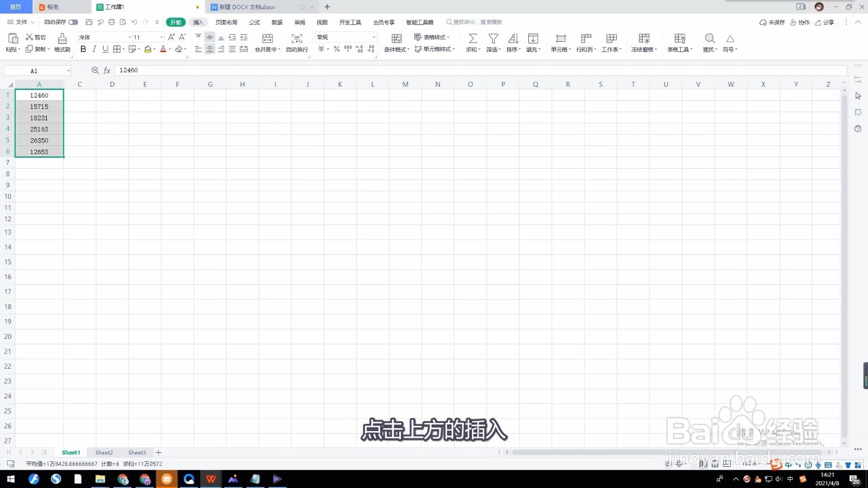868x488 pixels.
Task: Switch to the Sheet2 tab
Action: 104,453
